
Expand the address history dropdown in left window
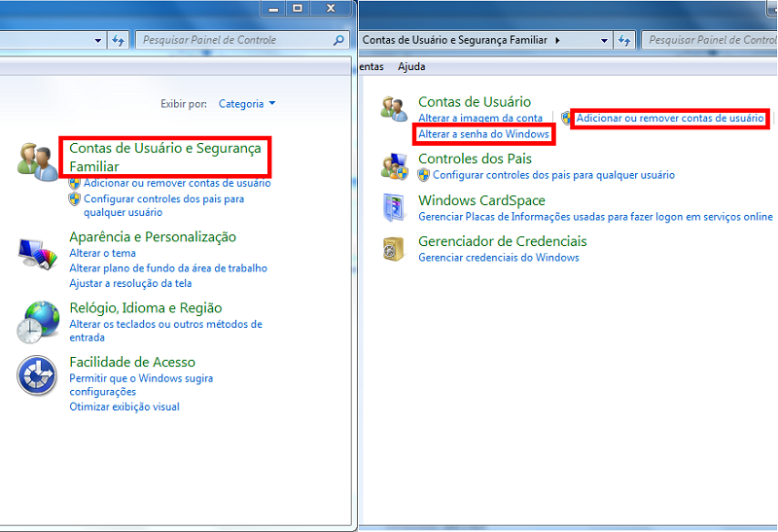click(x=98, y=40)
